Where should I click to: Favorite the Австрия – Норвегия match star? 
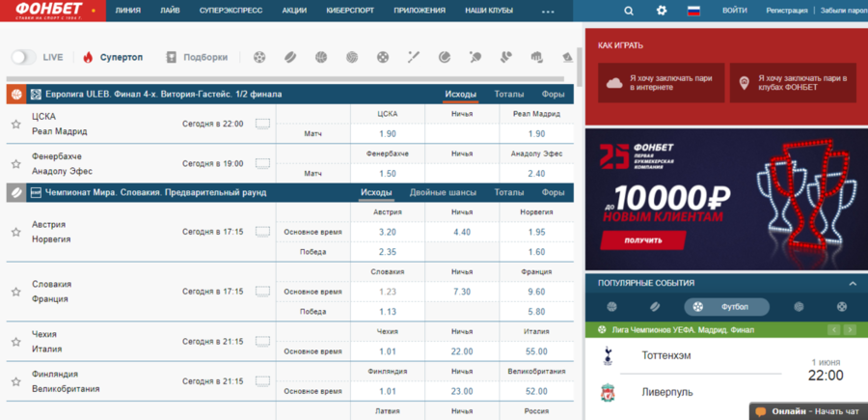(x=15, y=232)
